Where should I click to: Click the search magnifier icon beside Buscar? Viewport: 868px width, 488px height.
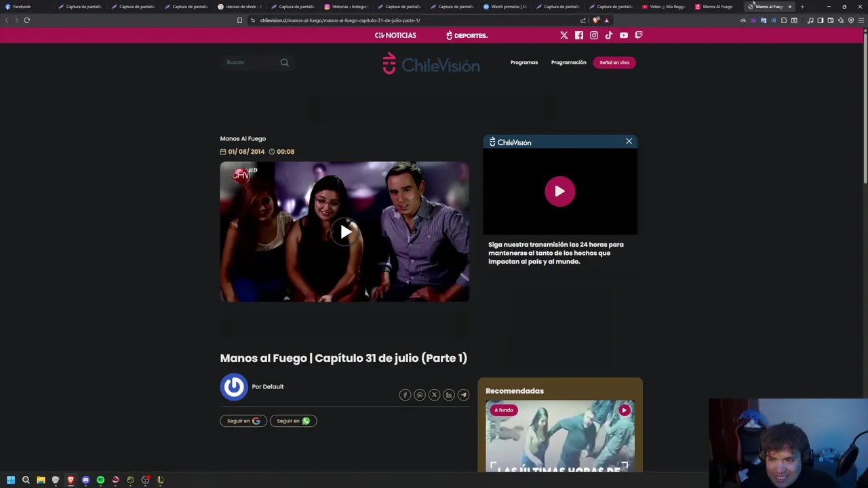(285, 62)
